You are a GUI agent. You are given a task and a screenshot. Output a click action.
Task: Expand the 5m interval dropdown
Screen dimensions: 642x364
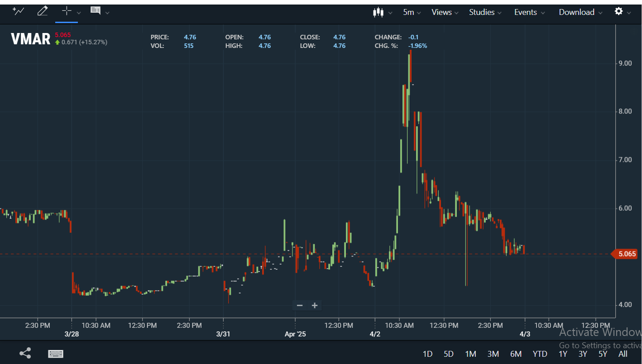click(x=412, y=12)
